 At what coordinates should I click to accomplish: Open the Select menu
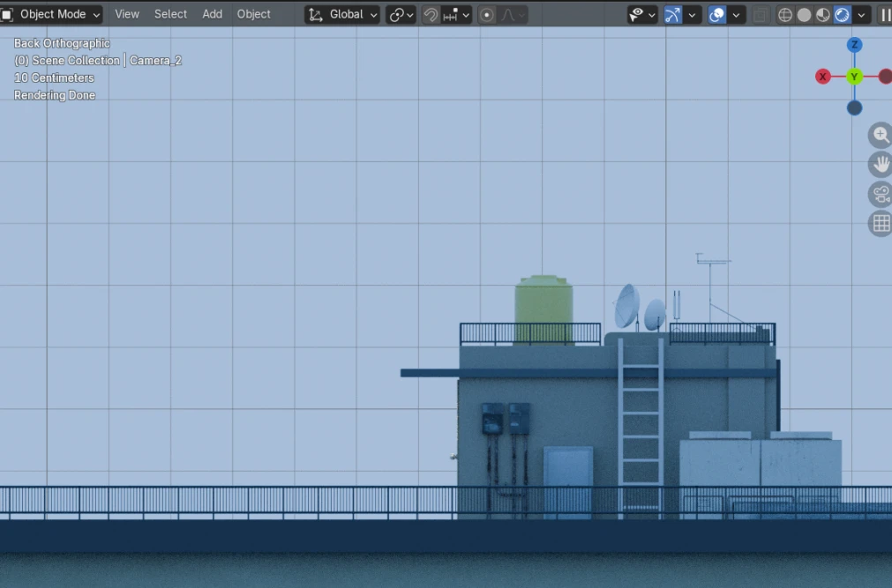tap(170, 14)
